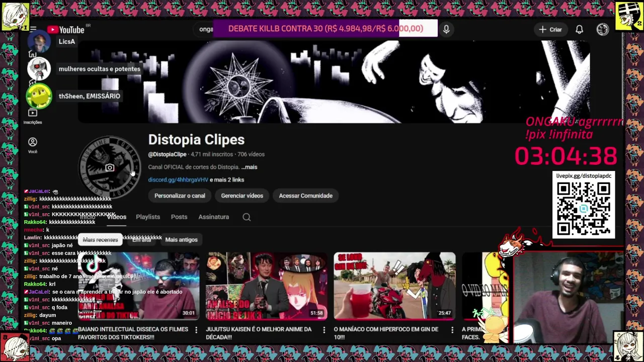The height and width of the screenshot is (362, 644).
Task: Expand channel description with ...mais
Action: pyautogui.click(x=249, y=167)
